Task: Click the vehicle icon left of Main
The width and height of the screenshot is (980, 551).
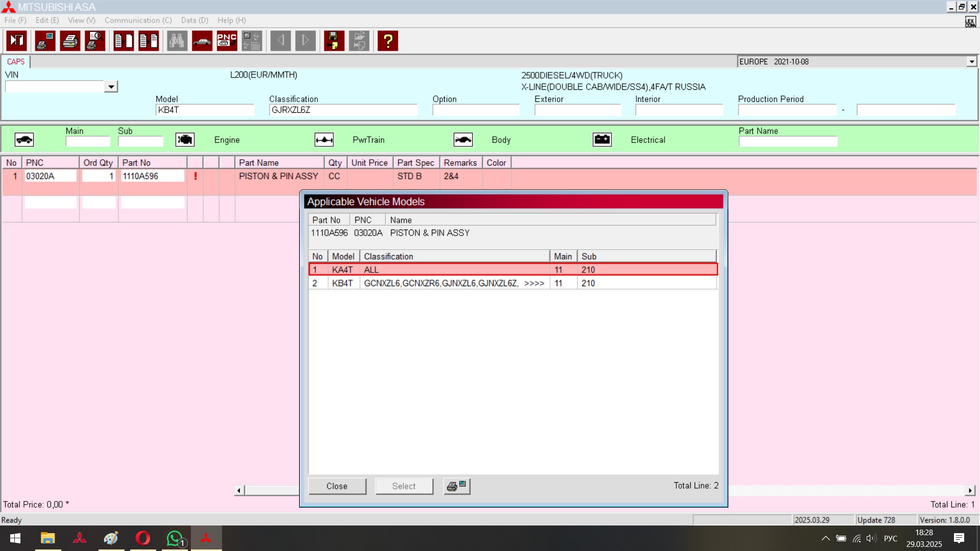Action: click(24, 140)
